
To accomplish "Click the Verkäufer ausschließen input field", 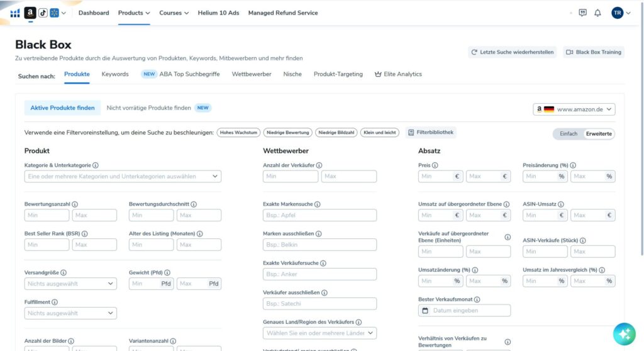I will (x=319, y=304).
